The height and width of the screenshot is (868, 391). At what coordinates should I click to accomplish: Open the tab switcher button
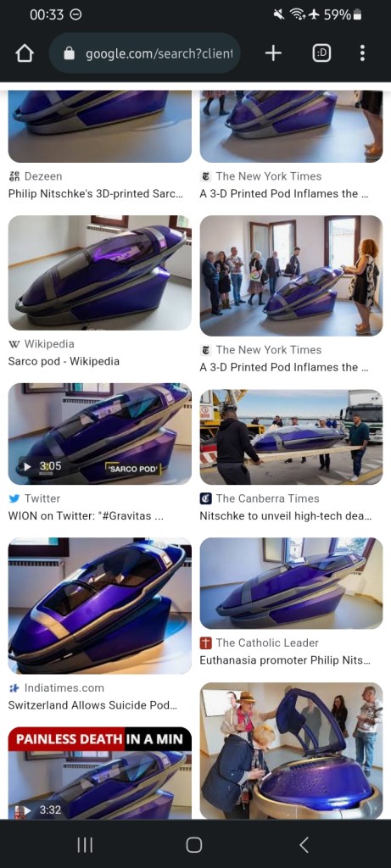[x=321, y=53]
